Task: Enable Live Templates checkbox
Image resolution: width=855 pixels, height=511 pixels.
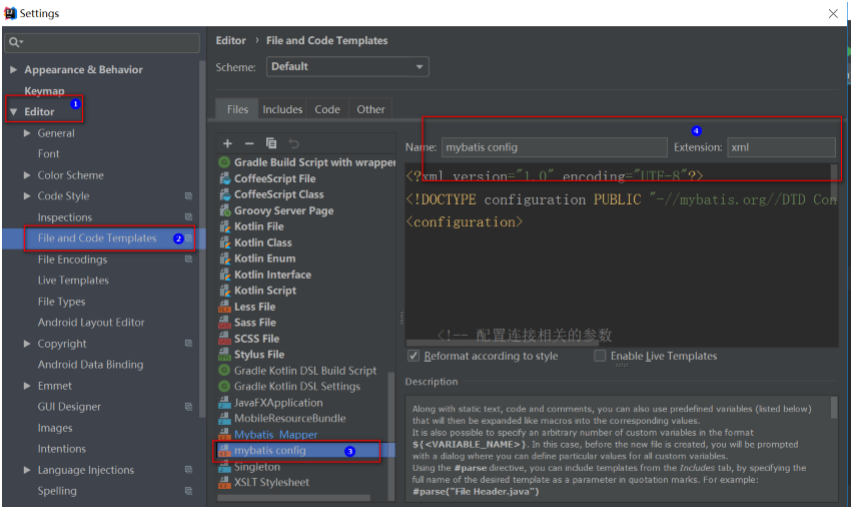Action: [x=600, y=357]
